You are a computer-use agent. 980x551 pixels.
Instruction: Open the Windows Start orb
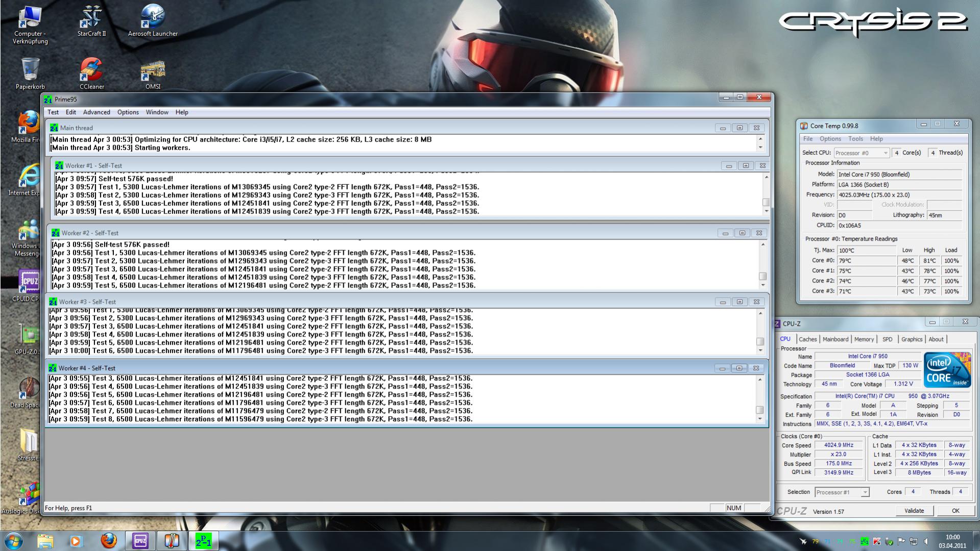[x=14, y=541]
